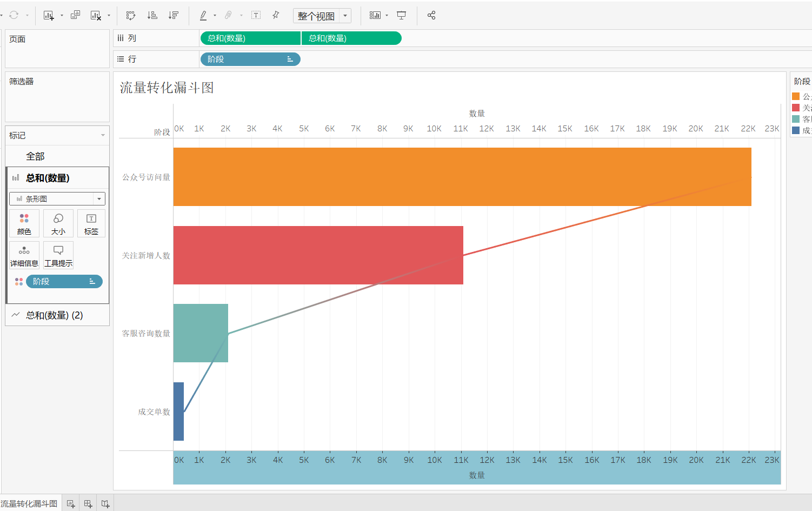812x511 pixels.
Task: Expand the 标记 card menu arrow
Action: (x=103, y=135)
